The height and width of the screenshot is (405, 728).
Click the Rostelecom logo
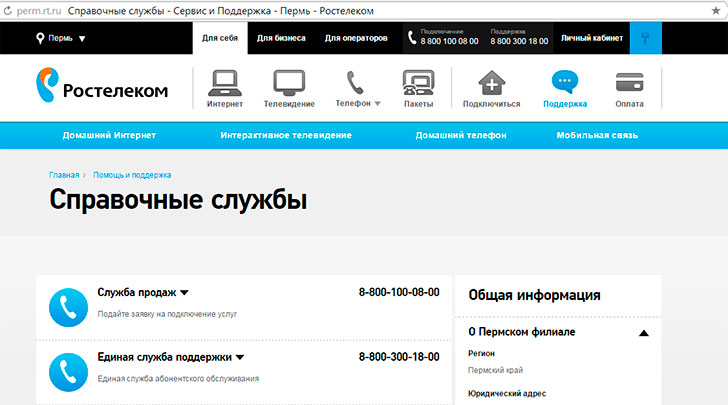coord(102,88)
